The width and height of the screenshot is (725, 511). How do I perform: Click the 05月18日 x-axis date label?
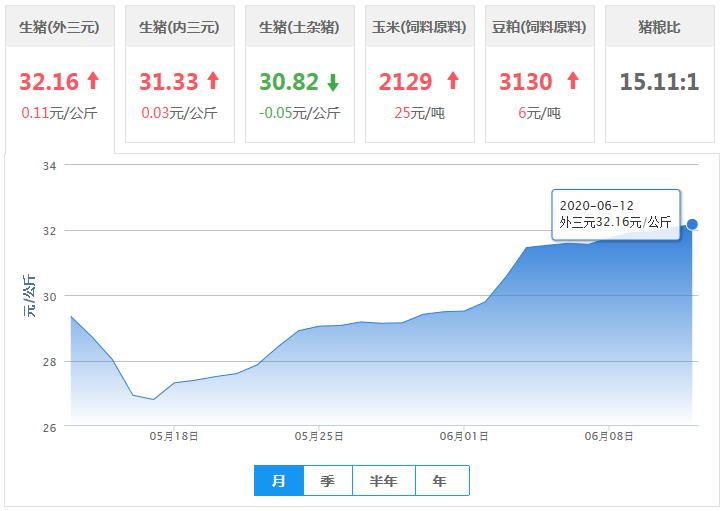pos(174,436)
